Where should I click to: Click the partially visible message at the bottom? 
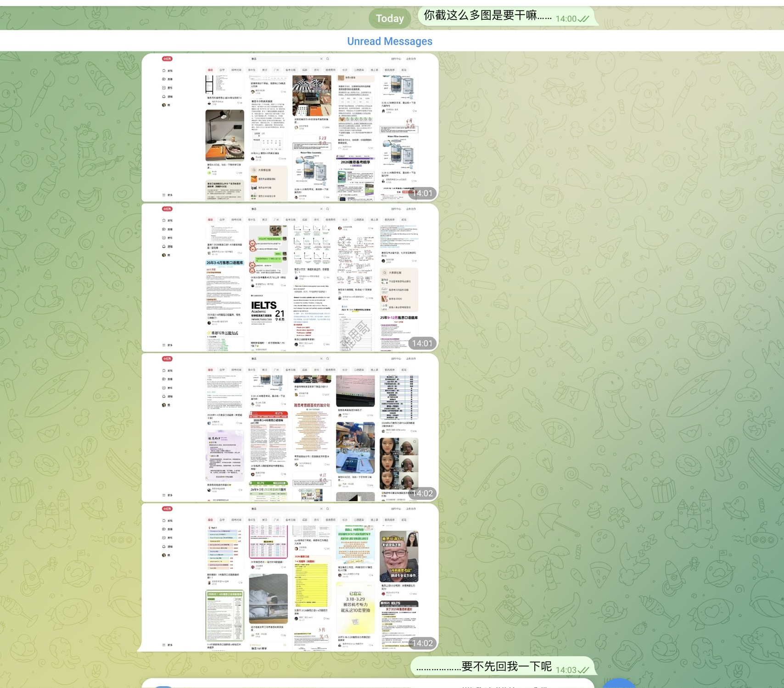(367, 684)
